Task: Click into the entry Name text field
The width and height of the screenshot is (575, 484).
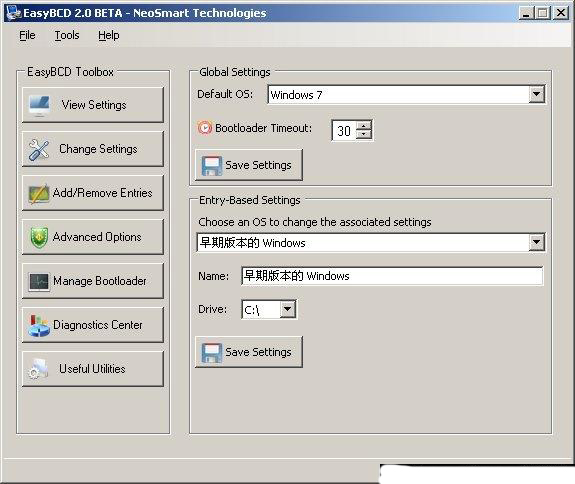Action: 392,276
